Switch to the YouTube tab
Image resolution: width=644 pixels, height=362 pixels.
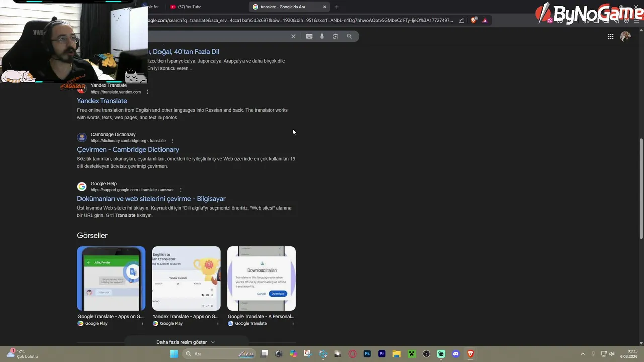pos(206,7)
